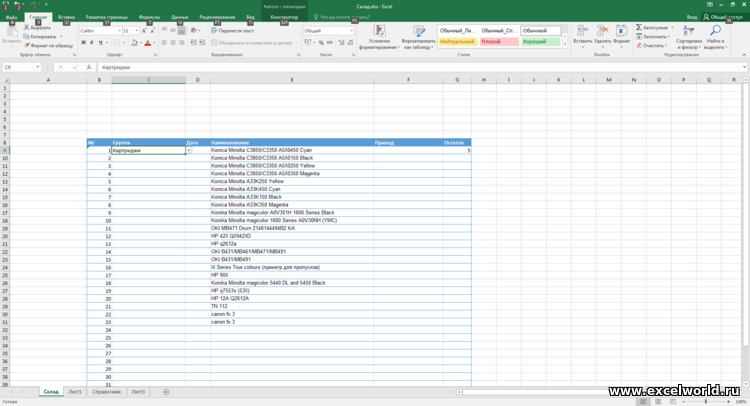Click the formula bar showing Картриджи
This screenshot has width=750, height=406.
click(421, 67)
